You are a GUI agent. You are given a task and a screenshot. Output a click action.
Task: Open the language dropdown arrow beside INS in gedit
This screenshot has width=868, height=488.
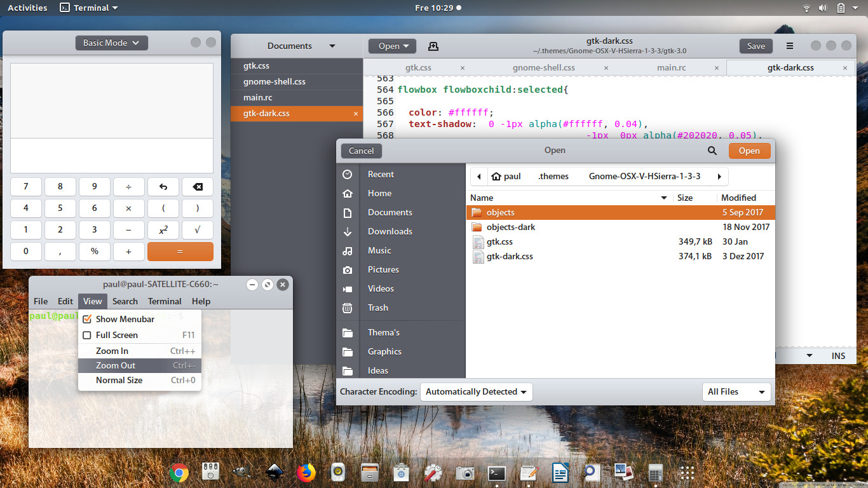810,356
